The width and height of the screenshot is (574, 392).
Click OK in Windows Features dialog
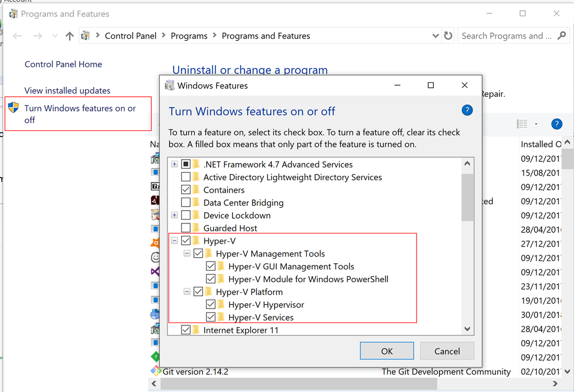click(387, 351)
